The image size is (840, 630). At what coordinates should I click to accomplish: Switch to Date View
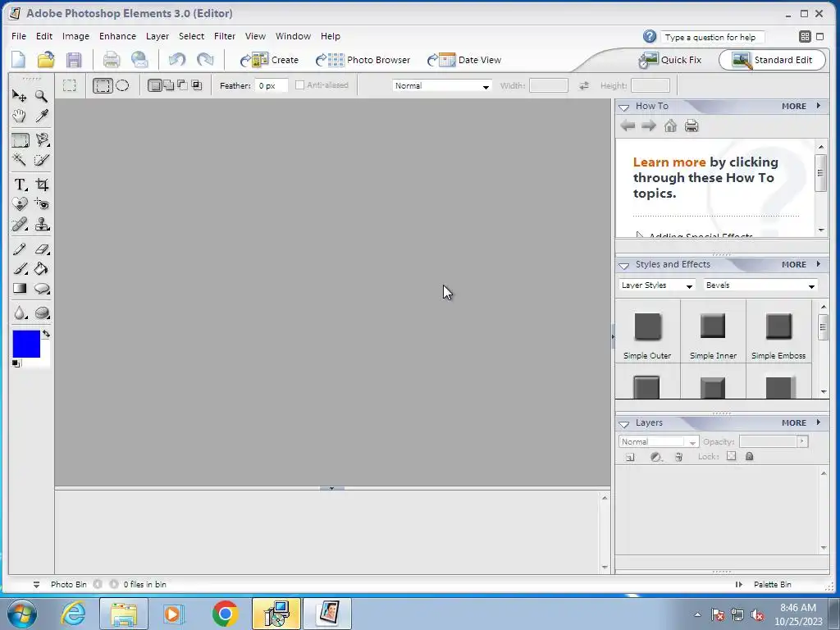click(x=464, y=60)
